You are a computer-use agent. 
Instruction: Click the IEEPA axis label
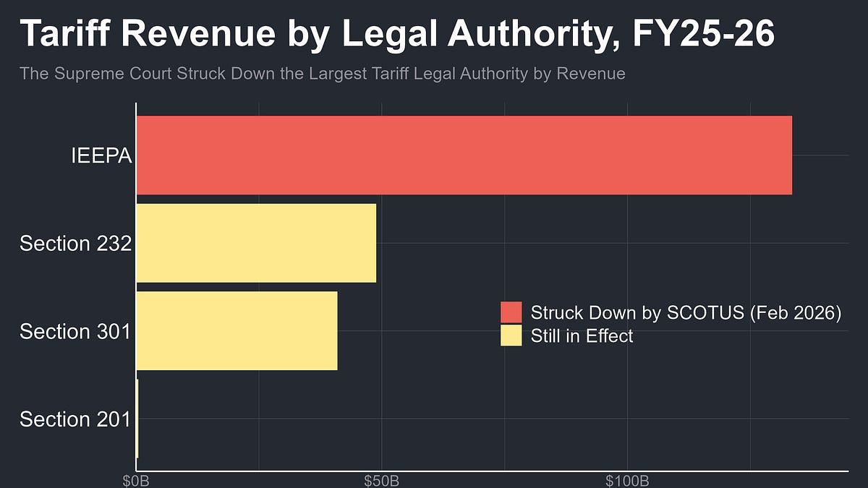tap(101, 155)
